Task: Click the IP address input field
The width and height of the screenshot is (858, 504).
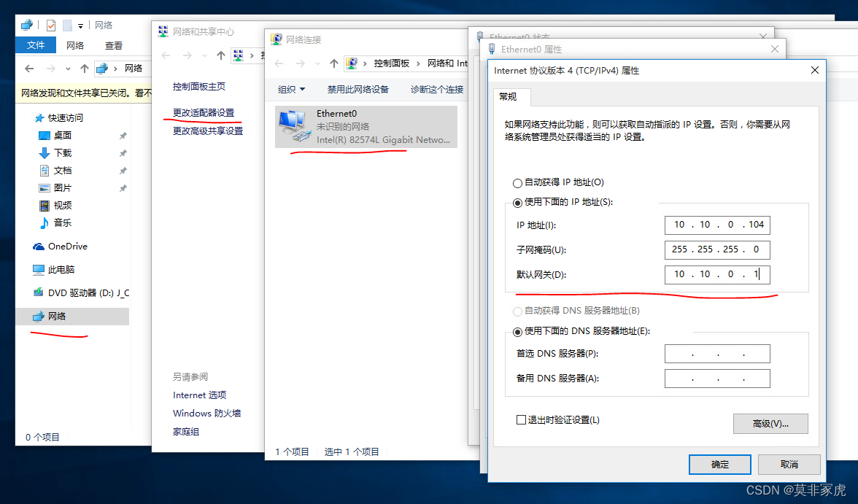Action: (x=716, y=225)
